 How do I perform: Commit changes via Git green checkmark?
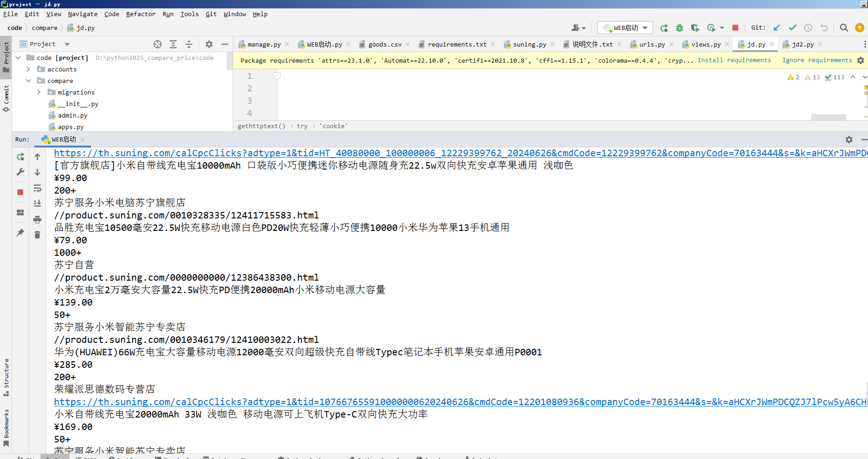(792, 28)
